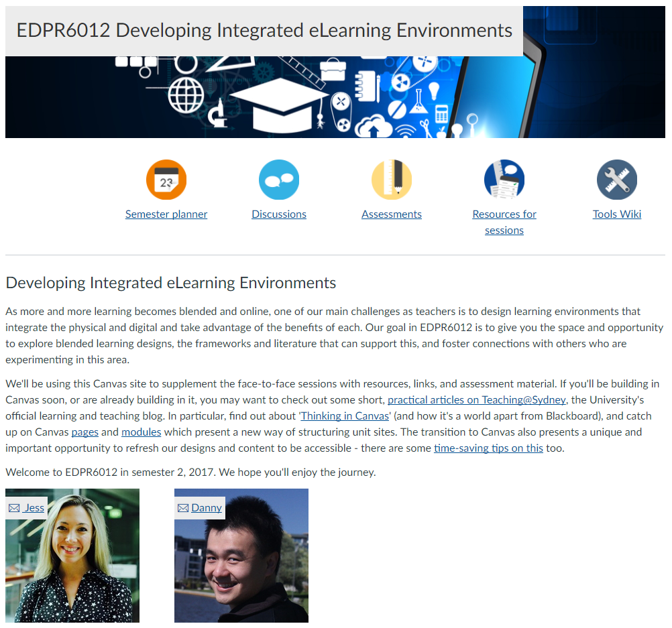Open the modules link
This screenshot has width=672, height=628.
[x=142, y=432]
